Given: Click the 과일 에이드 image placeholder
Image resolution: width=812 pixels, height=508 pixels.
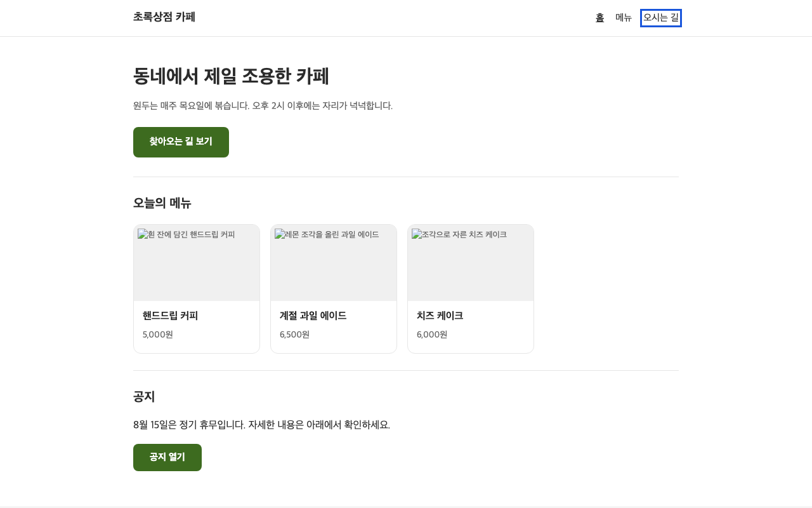Looking at the screenshot, I should tap(334, 263).
